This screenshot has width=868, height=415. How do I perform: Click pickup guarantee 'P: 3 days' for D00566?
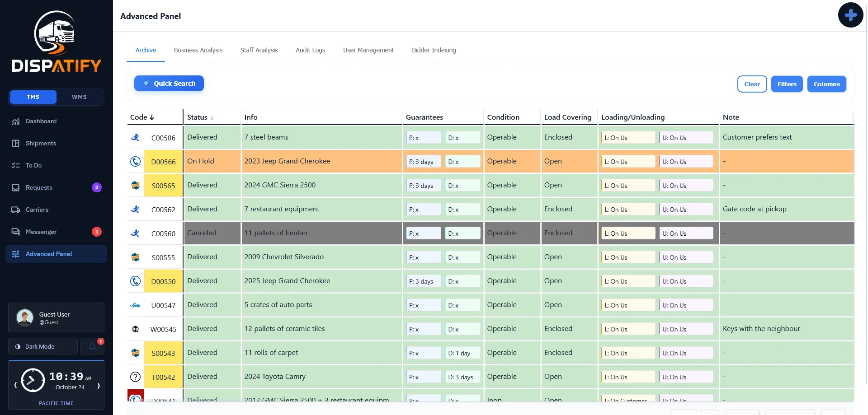pyautogui.click(x=423, y=162)
